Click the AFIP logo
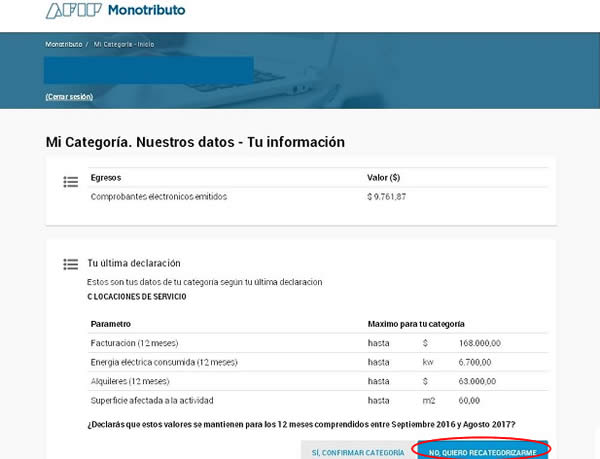The image size is (600, 459). (74, 11)
